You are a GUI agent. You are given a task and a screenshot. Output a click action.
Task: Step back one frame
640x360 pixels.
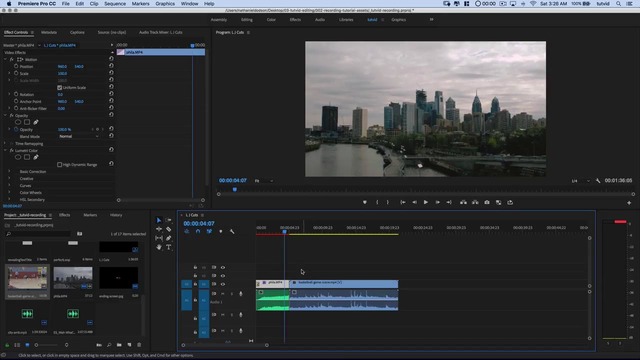click(414, 202)
